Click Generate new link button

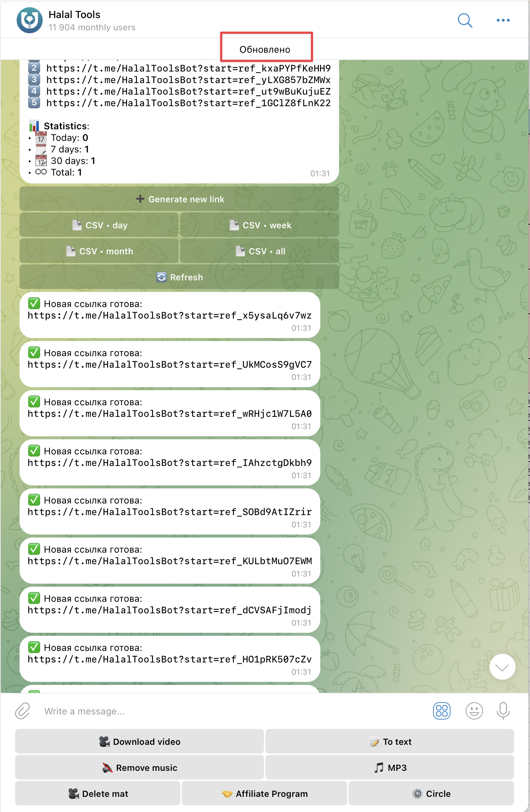pyautogui.click(x=179, y=199)
